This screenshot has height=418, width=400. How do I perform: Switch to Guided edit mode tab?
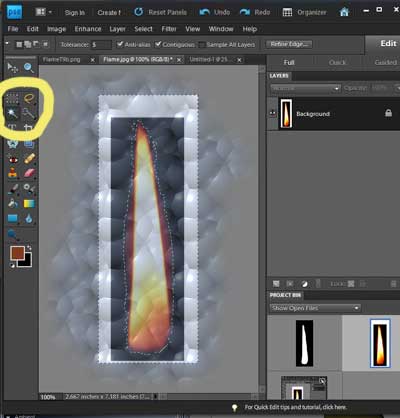(385, 62)
